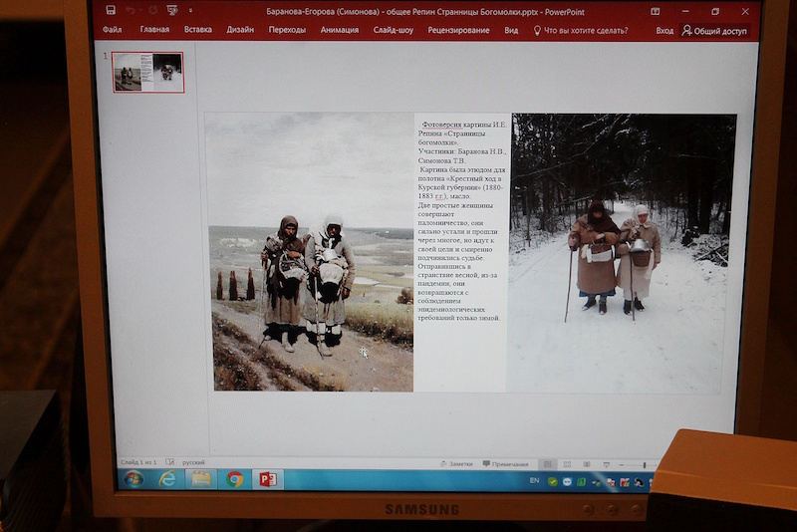The height and width of the screenshot is (532, 797).
Task: Open the Файл menu
Action: click(x=113, y=30)
